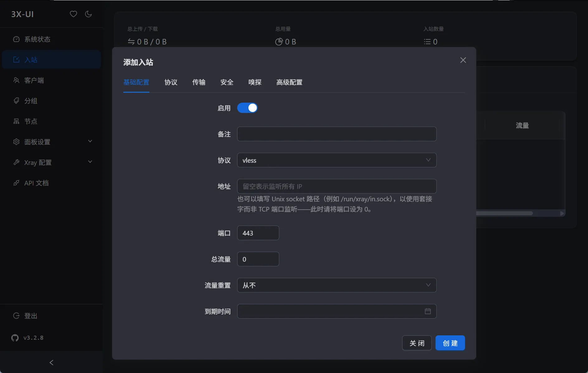This screenshot has height=373, width=588.
Task: Click the 分组 tag icon
Action: coord(16,101)
